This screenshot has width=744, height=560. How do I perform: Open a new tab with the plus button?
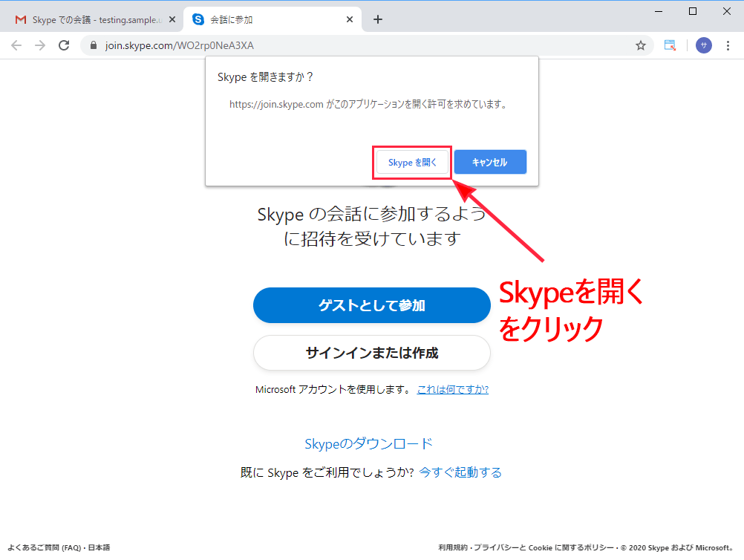[x=378, y=19]
